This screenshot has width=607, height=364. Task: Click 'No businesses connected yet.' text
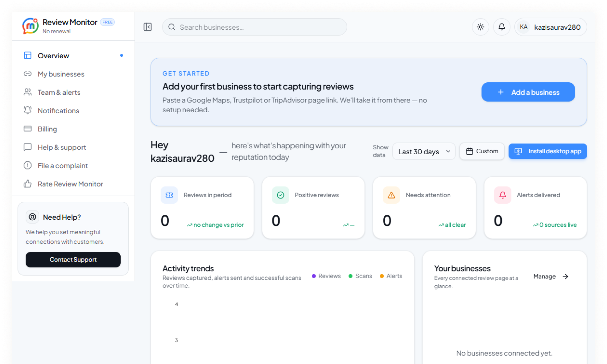pos(504,353)
